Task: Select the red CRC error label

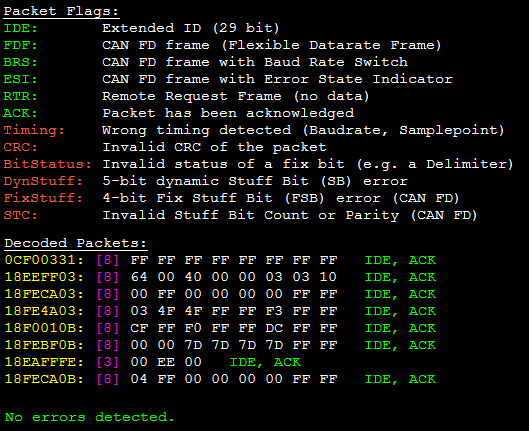Action: pyautogui.click(x=20, y=147)
